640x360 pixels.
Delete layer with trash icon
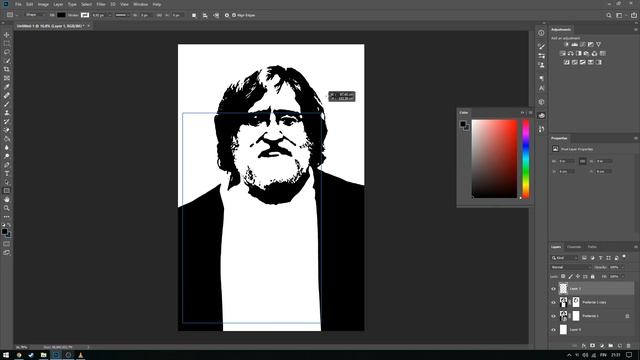pyautogui.click(x=629, y=346)
